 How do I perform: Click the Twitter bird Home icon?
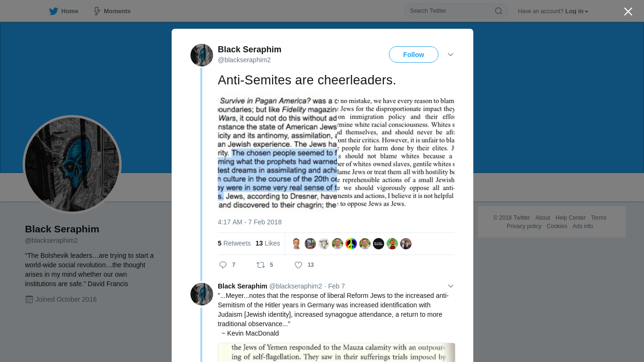[x=54, y=11]
